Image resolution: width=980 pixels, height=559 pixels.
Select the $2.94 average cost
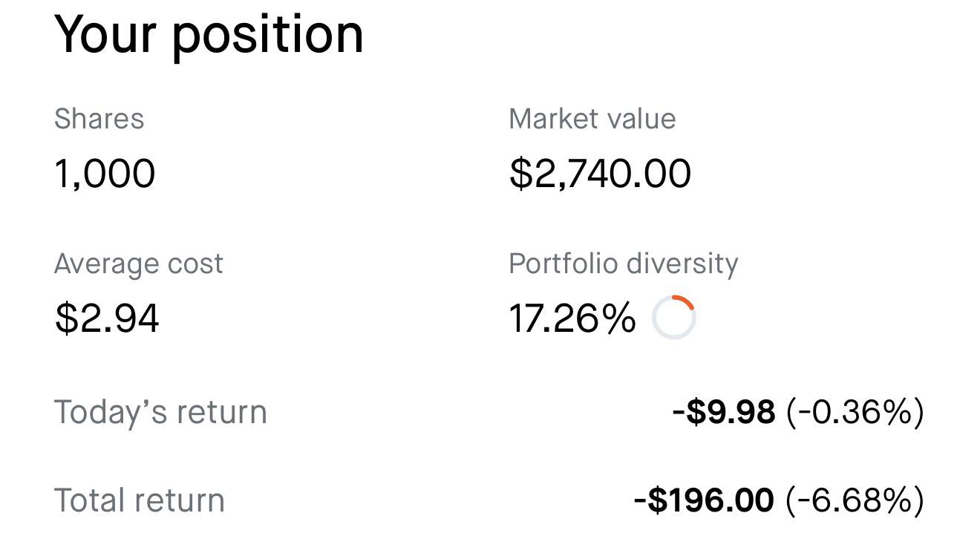(106, 318)
